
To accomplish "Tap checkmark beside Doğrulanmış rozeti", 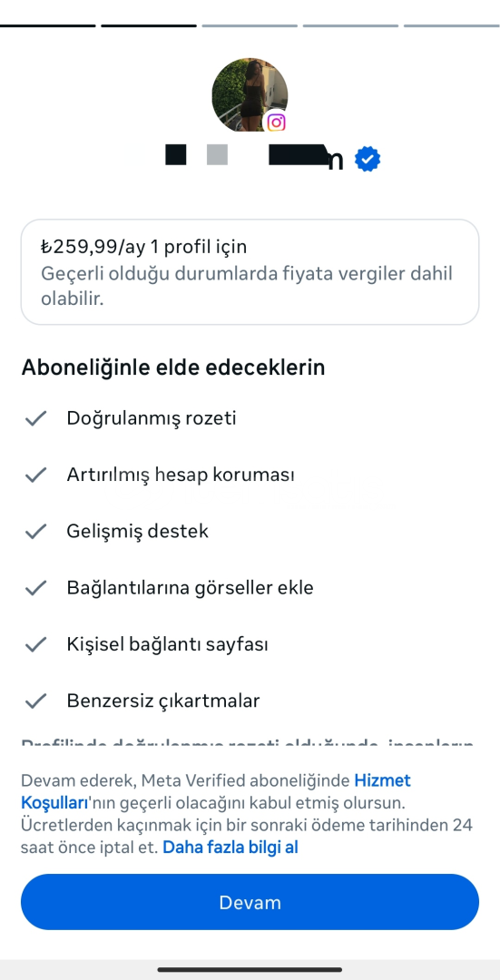I will pos(36,418).
